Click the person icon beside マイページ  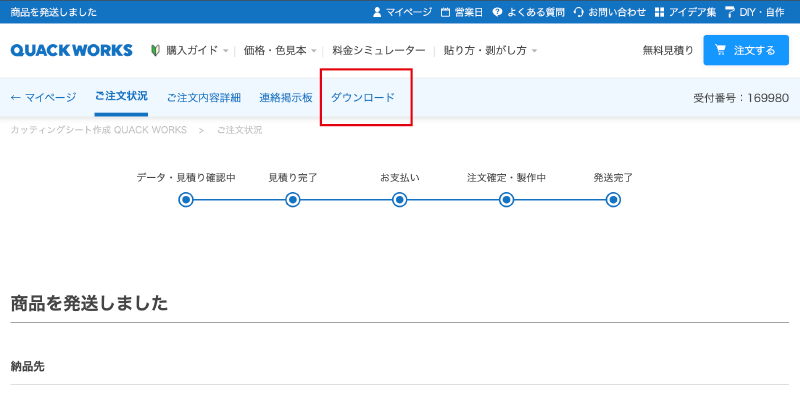point(377,12)
